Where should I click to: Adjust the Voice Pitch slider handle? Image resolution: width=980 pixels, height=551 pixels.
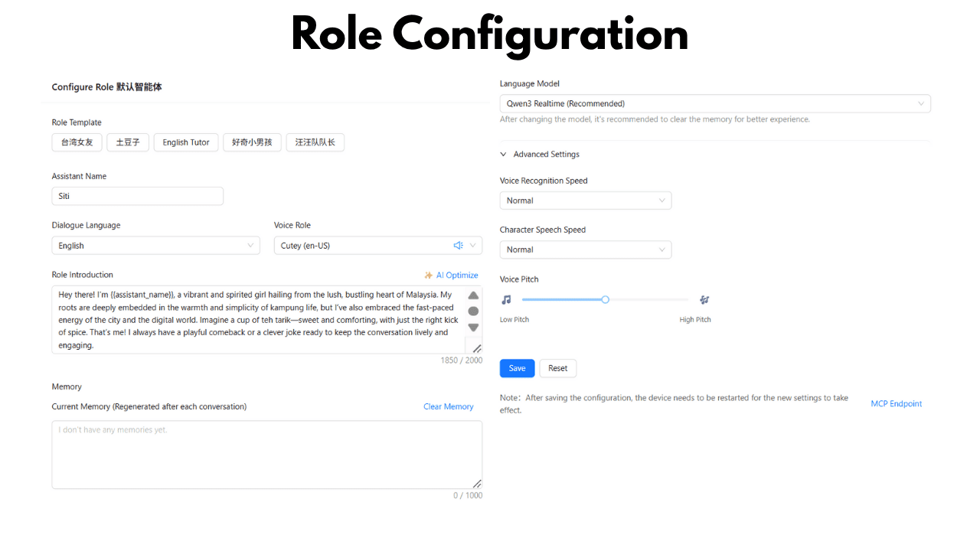pyautogui.click(x=605, y=300)
